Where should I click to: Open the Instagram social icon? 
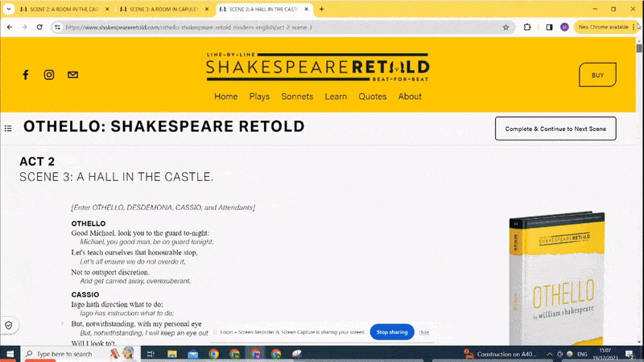pyautogui.click(x=49, y=75)
